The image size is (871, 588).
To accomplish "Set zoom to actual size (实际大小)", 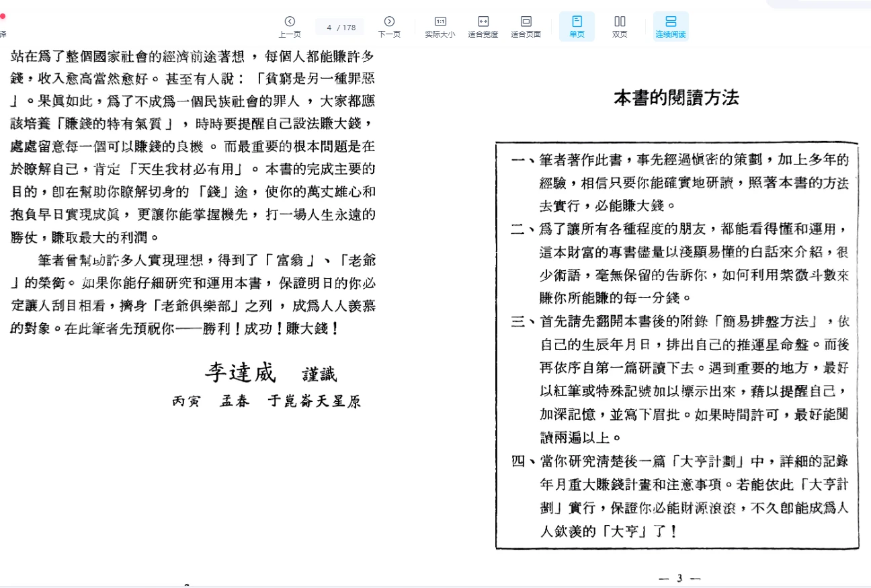I will [x=440, y=27].
